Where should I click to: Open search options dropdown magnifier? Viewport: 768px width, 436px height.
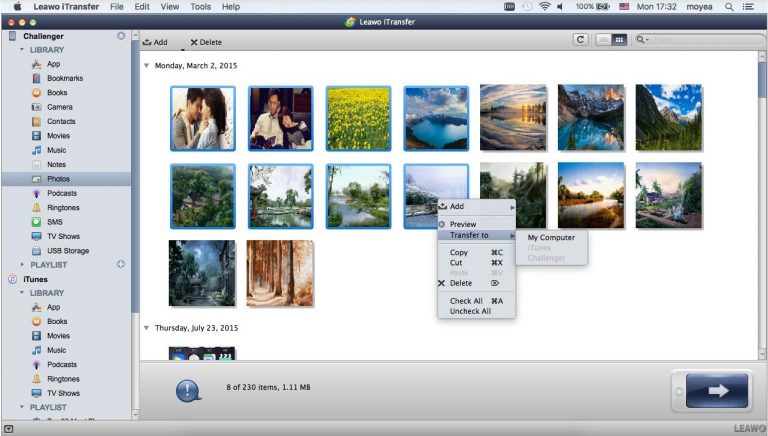642,40
